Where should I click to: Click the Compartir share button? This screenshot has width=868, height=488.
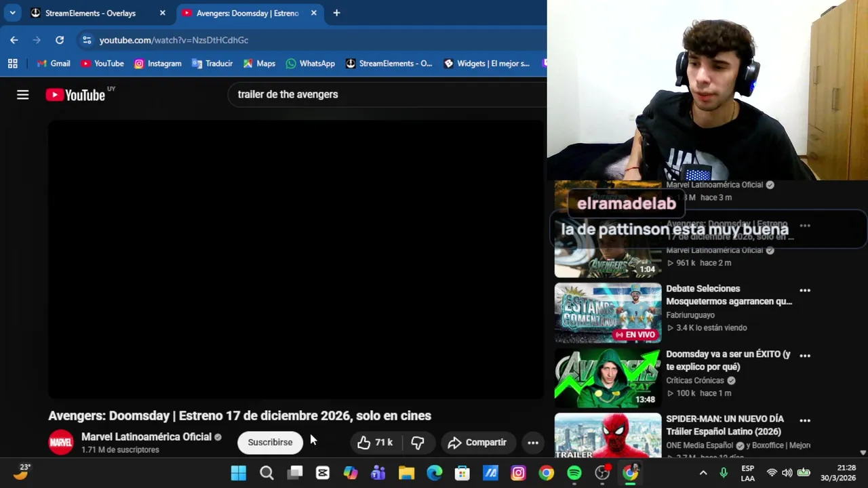(x=477, y=443)
